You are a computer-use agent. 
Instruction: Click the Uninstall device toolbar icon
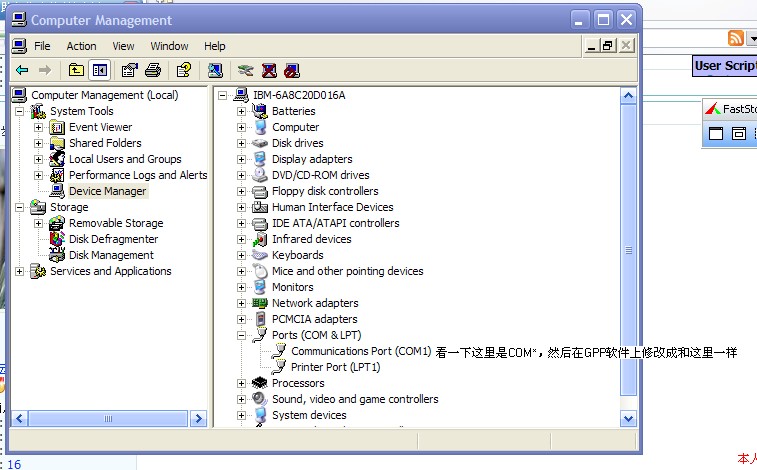[269, 70]
